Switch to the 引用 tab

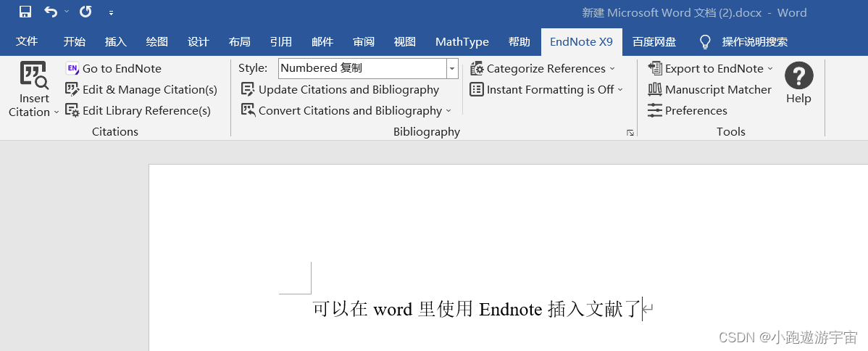pos(280,41)
